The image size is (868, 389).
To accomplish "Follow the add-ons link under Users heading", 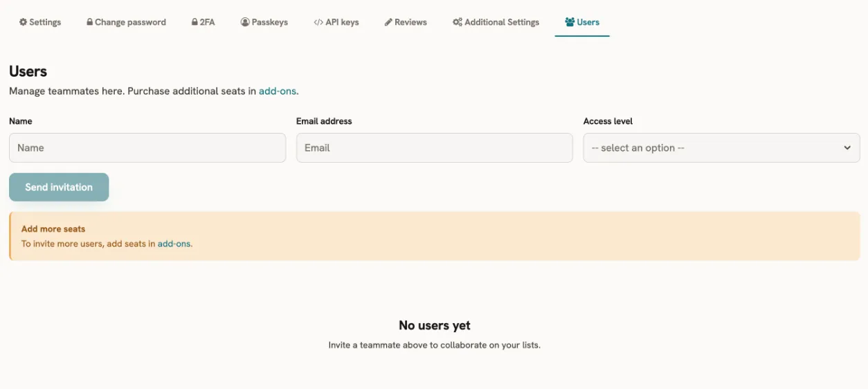I will point(278,91).
